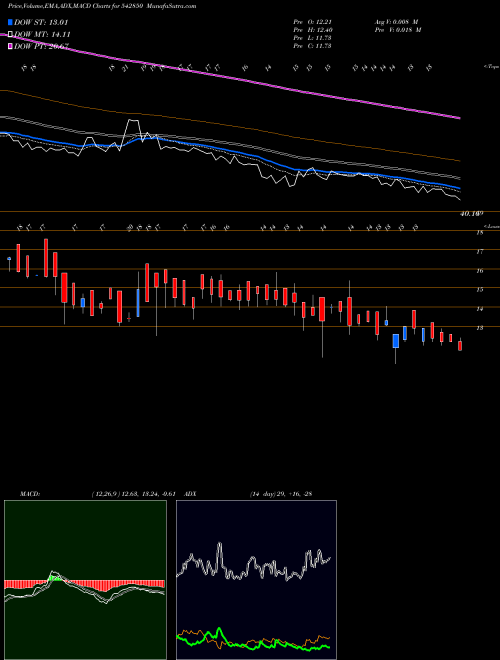Click the 40.149 price level label
Screen dimensions: 500x660
point(471,214)
